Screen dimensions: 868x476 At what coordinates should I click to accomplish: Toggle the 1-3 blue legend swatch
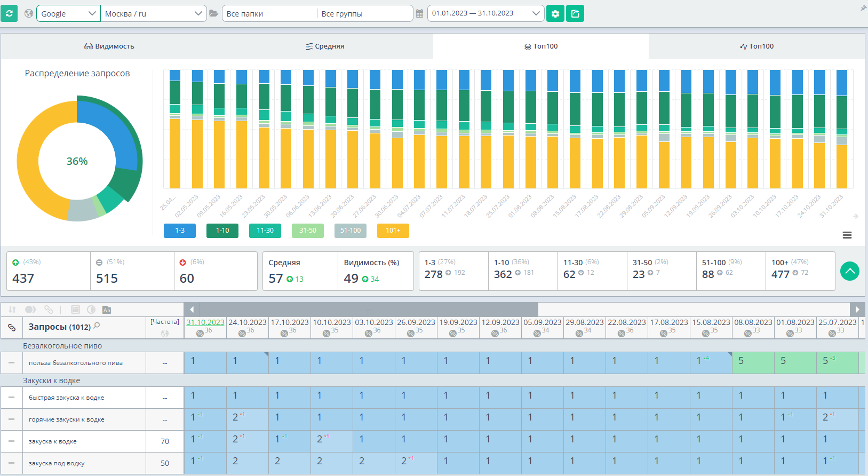coord(180,231)
